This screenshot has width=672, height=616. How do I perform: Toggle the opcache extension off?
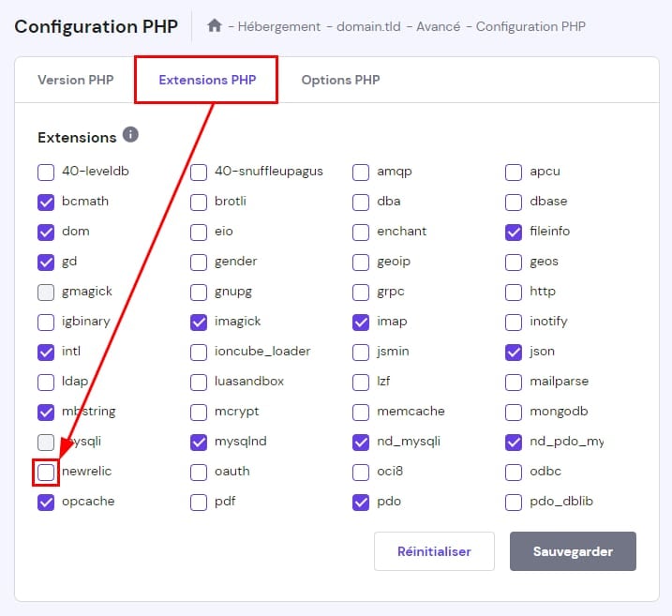(x=46, y=502)
